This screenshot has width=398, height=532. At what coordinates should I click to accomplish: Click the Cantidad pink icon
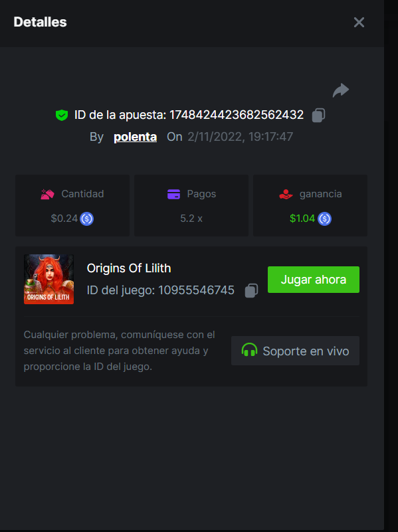[47, 195]
